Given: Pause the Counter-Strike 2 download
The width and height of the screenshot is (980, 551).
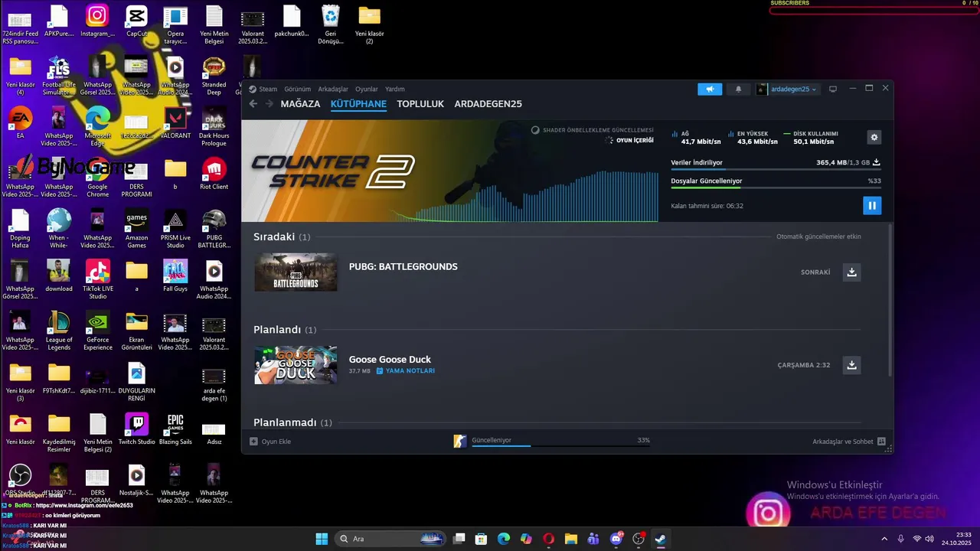Looking at the screenshot, I should 871,206.
